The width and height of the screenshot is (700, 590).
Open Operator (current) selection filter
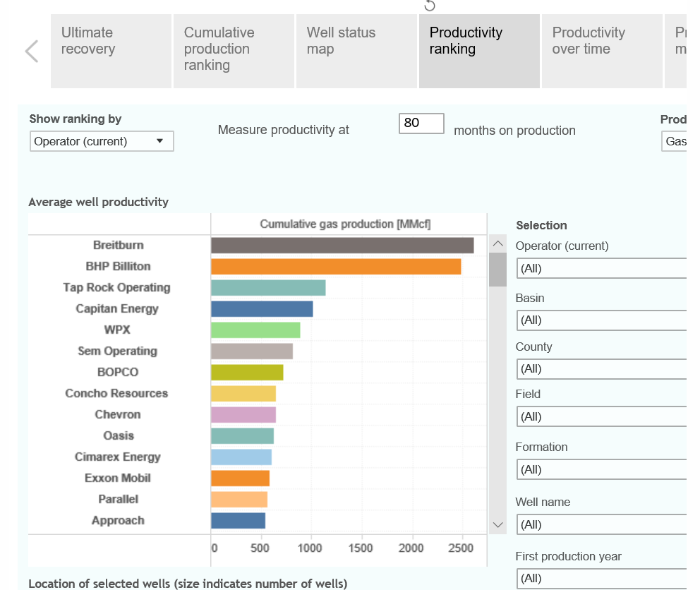point(601,268)
